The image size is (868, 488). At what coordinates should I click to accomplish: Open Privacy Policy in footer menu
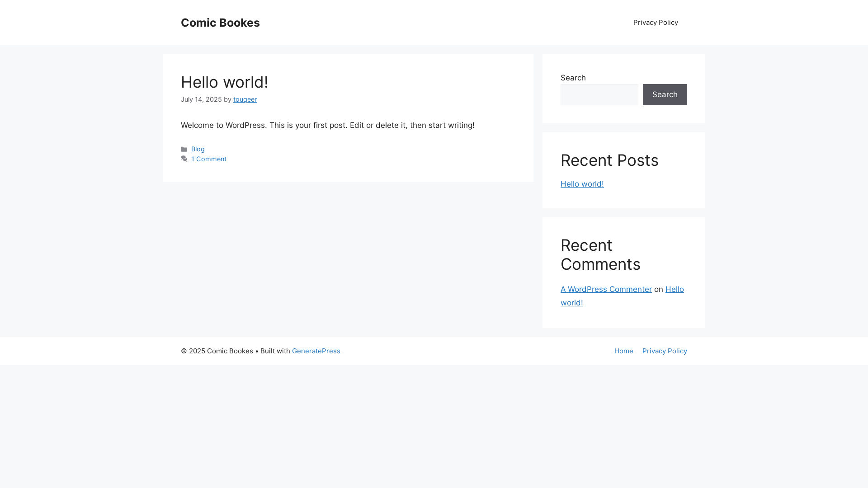coord(665,351)
